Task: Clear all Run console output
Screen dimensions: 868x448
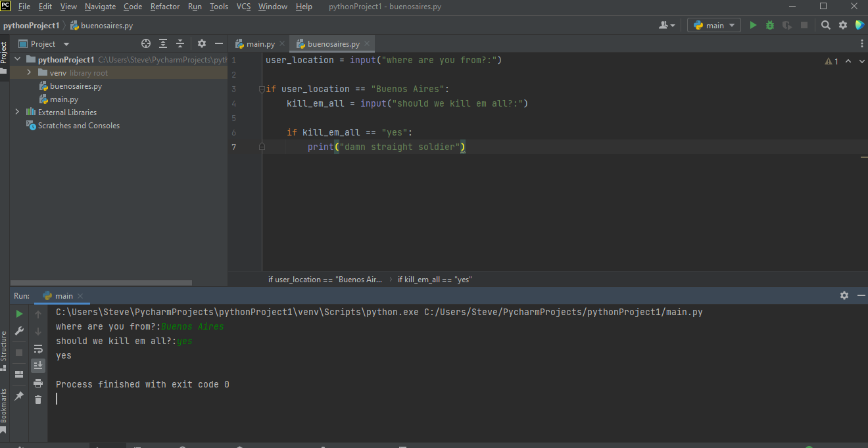Action: click(x=38, y=399)
